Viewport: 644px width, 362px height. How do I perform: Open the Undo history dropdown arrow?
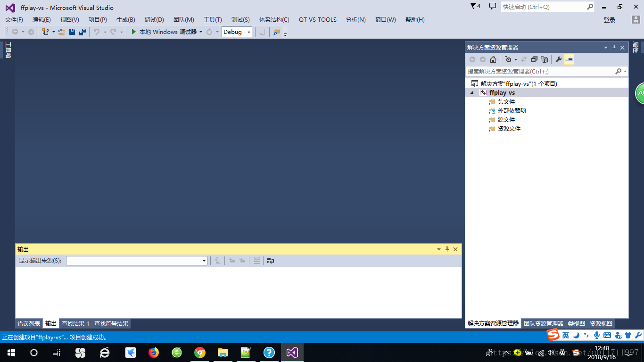coord(104,32)
